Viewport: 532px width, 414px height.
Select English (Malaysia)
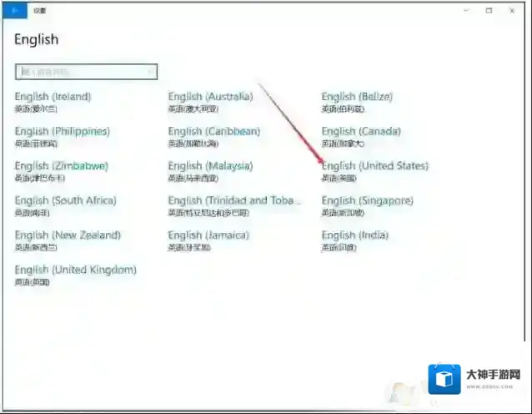pyautogui.click(x=209, y=166)
